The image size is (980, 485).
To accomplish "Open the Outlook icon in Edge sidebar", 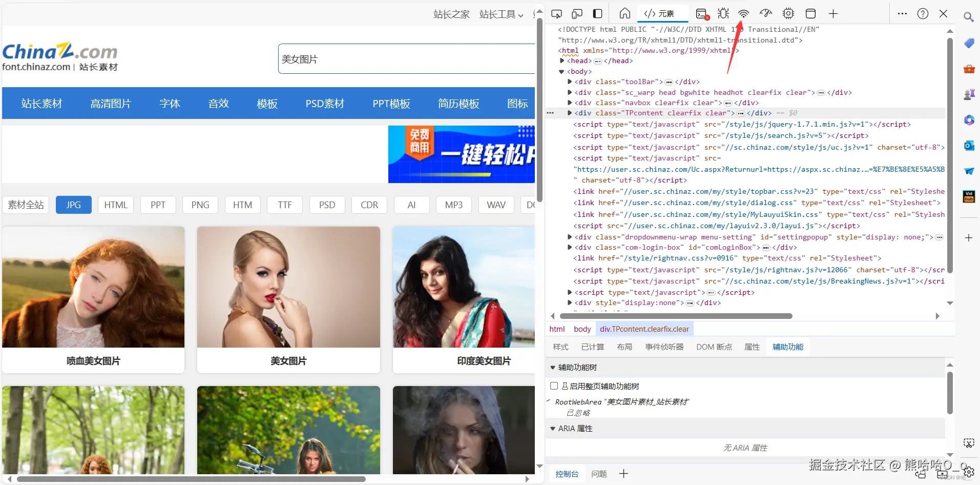I will point(969,146).
